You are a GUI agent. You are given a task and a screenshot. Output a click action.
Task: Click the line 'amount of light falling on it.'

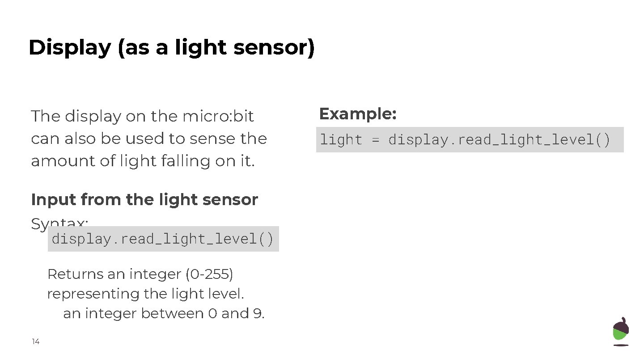[143, 161]
